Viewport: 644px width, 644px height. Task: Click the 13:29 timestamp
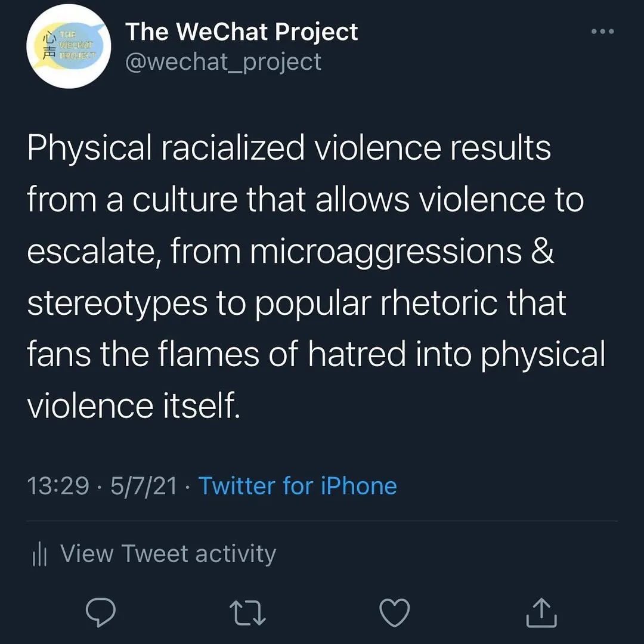click(x=58, y=486)
